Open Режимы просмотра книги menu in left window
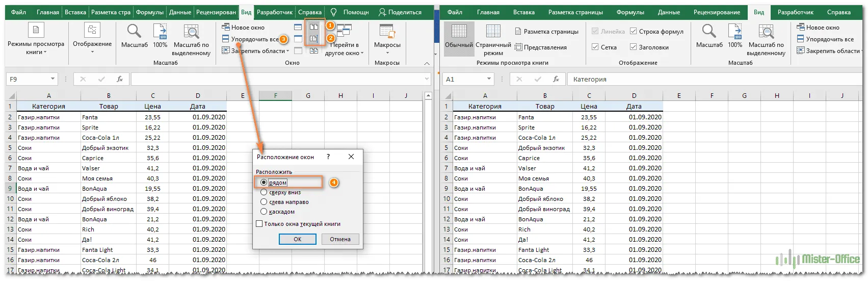This screenshot has width=868, height=283. (36, 39)
